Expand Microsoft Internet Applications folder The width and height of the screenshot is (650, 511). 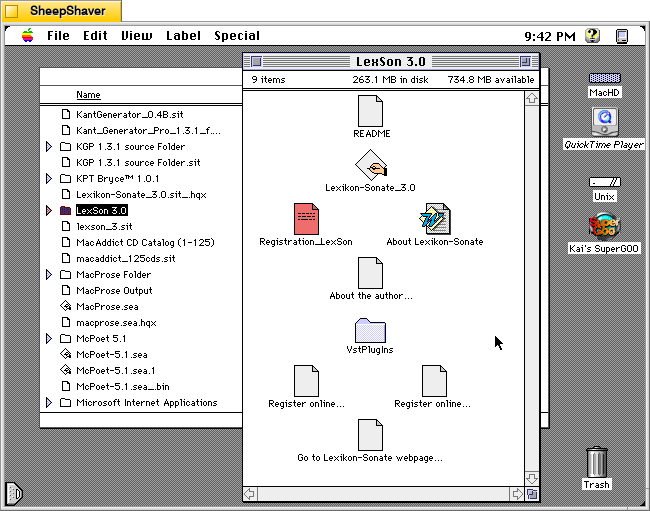coord(49,403)
